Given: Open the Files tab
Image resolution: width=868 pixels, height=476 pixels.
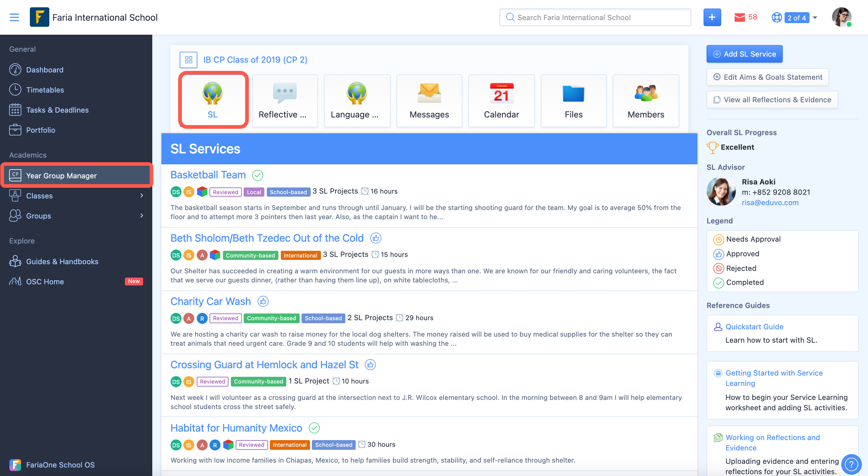Looking at the screenshot, I should (x=573, y=100).
